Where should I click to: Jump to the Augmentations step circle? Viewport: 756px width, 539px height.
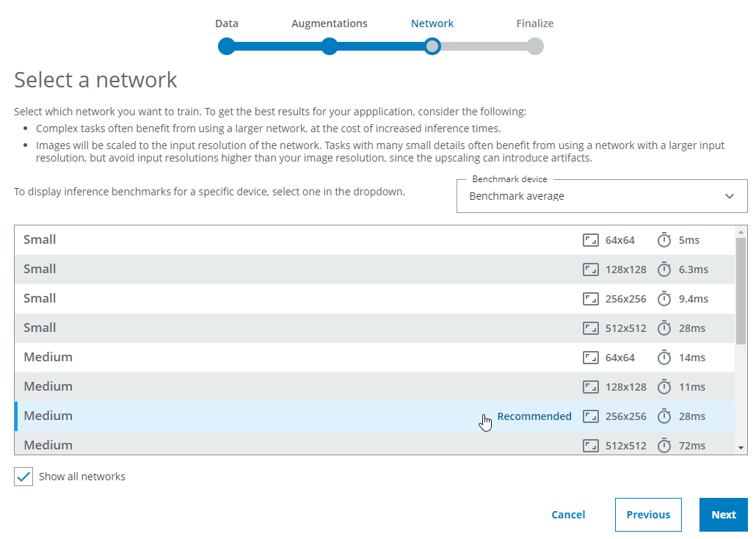330,47
